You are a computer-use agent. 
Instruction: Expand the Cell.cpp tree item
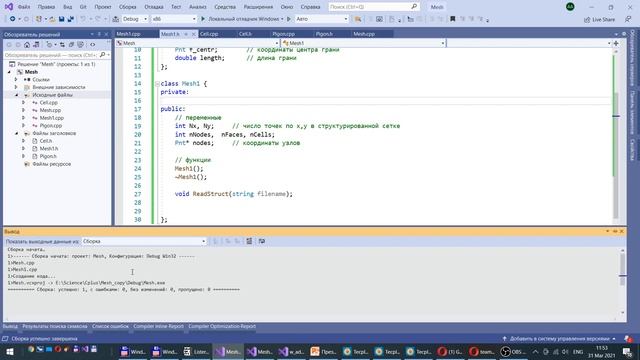[x=23, y=103]
